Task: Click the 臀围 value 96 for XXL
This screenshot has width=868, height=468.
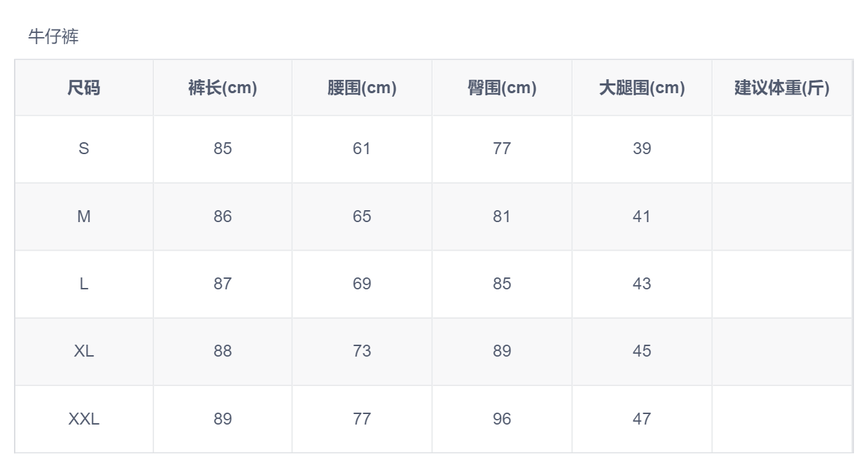Action: [x=502, y=419]
